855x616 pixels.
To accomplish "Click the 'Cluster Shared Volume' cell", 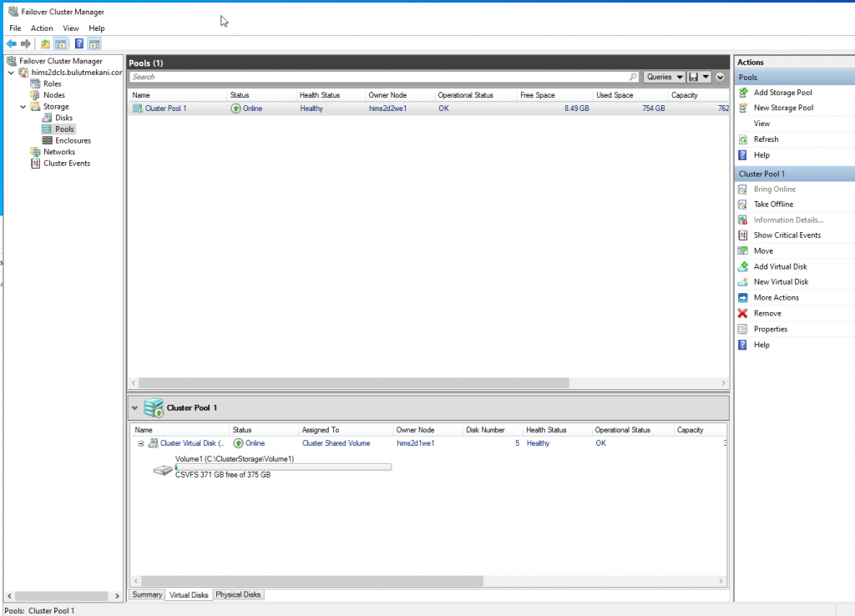I will coord(336,444).
